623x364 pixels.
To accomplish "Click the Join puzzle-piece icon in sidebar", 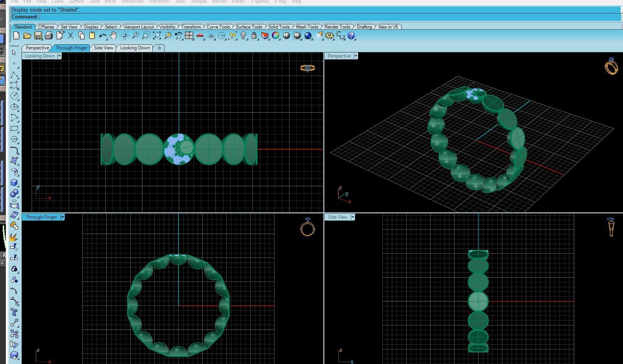I will click(x=14, y=226).
